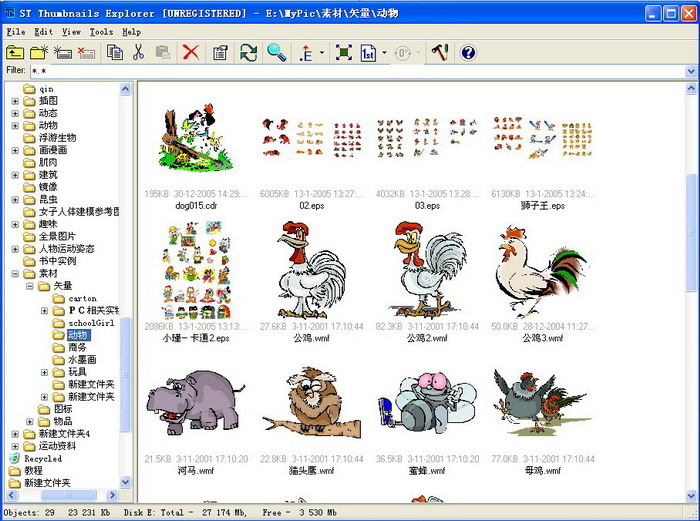Expand the 插图 folder node
This screenshot has width=700, height=521.
click(x=15, y=101)
